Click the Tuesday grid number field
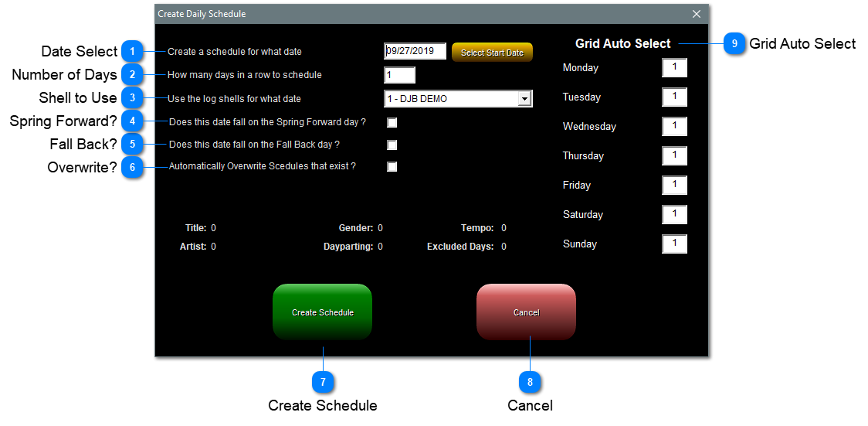The height and width of the screenshot is (426, 868). click(x=674, y=97)
